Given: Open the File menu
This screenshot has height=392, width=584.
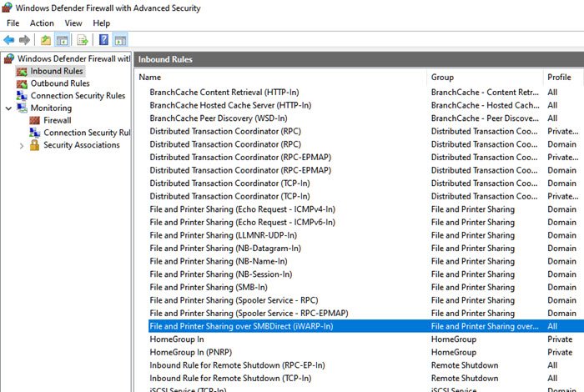Looking at the screenshot, I should 13,23.
